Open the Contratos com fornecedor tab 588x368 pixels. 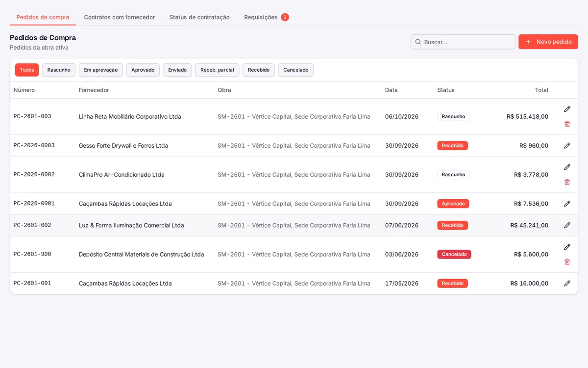point(120,17)
